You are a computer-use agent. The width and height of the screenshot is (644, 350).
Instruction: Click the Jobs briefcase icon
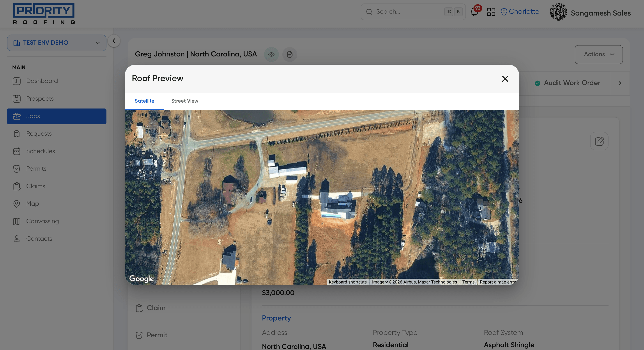(16, 116)
